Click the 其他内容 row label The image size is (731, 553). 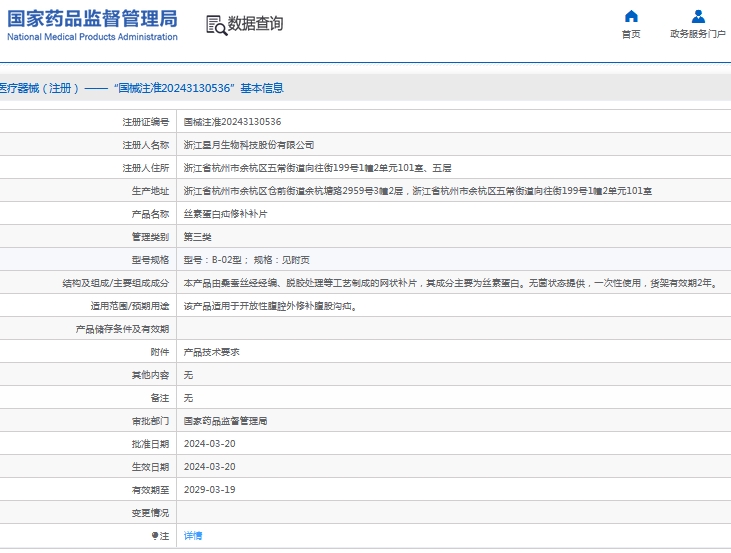(150, 375)
